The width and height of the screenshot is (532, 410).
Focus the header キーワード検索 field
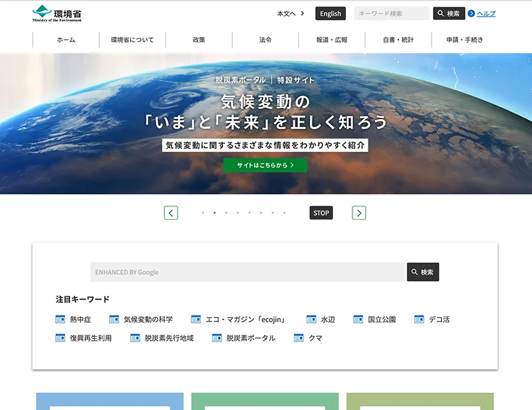[x=392, y=13]
